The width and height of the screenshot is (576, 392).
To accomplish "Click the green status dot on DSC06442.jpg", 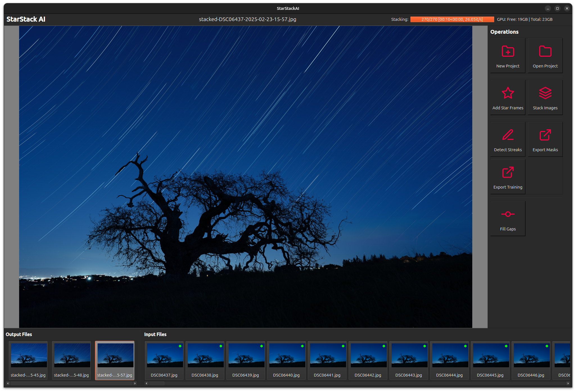I will click(384, 346).
